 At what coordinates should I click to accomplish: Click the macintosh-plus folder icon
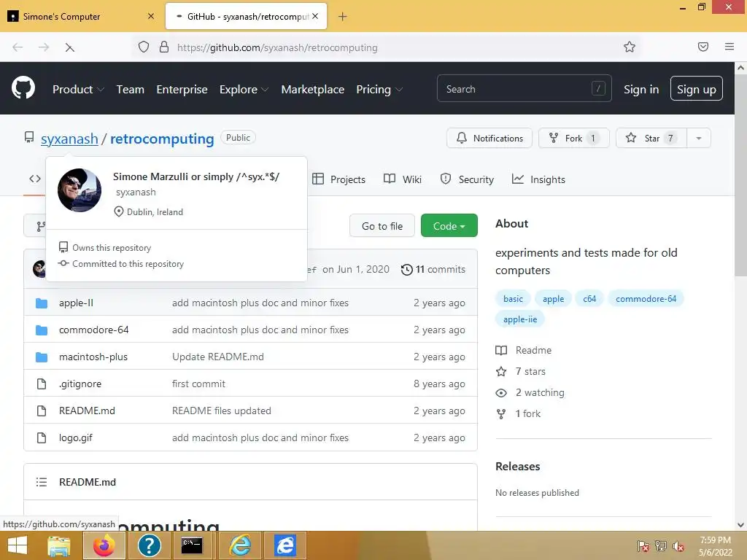tap(42, 357)
